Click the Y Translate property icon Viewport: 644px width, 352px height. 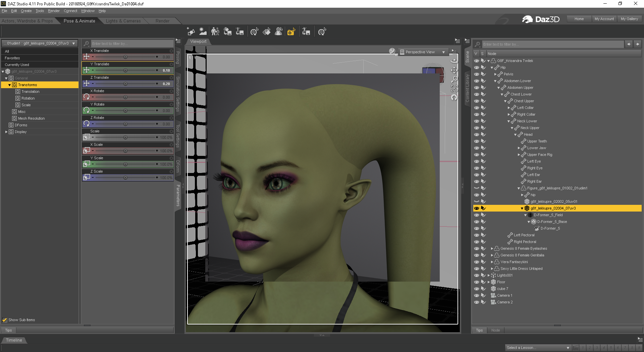pos(87,70)
